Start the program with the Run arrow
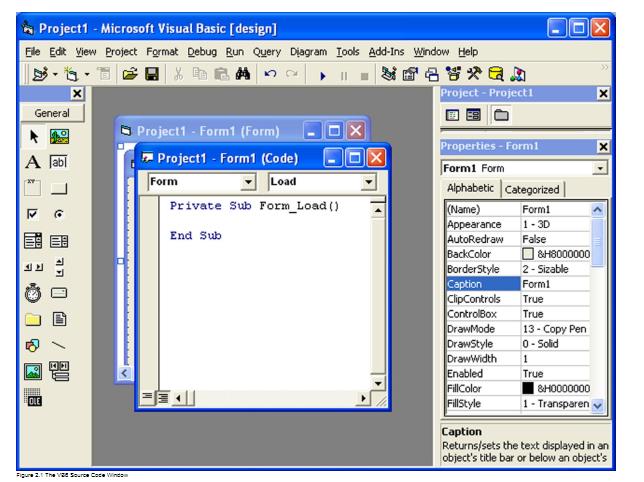 pos(323,76)
